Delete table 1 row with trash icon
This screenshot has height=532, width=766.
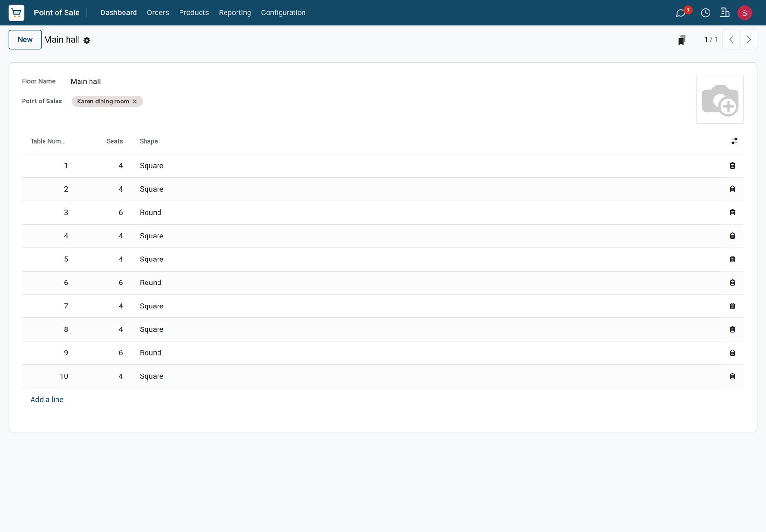pyautogui.click(x=732, y=166)
